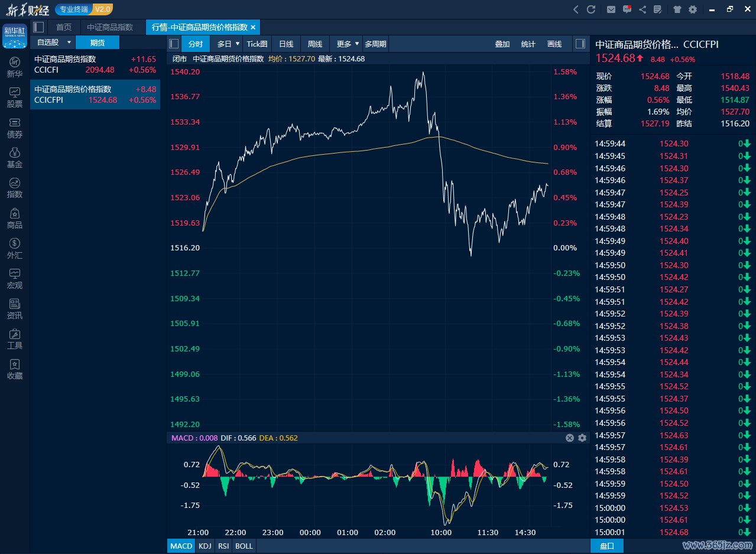Screen dimensions: 756x554
Task: Click the 盘口 tab at bottom right
Action: coord(607,546)
